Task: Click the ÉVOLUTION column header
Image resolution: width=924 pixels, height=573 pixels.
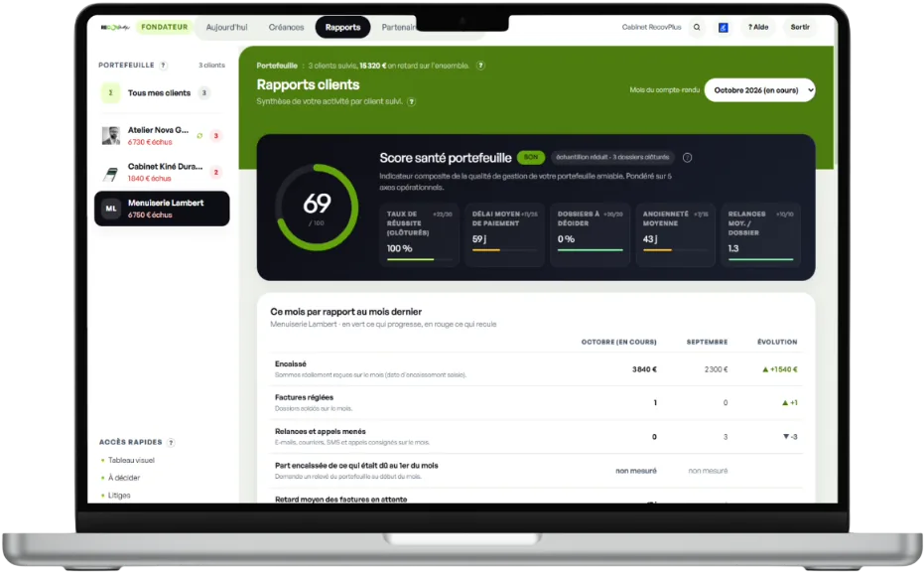Action: pyautogui.click(x=777, y=342)
